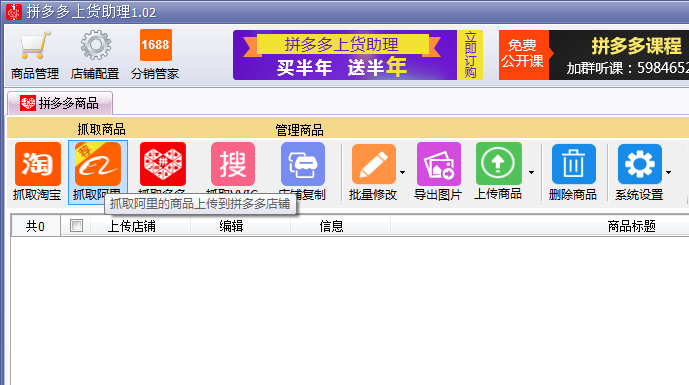Select the 抓取阿里 Alibaba icon
Image resolution: width=689 pixels, height=385 pixels.
[98, 164]
